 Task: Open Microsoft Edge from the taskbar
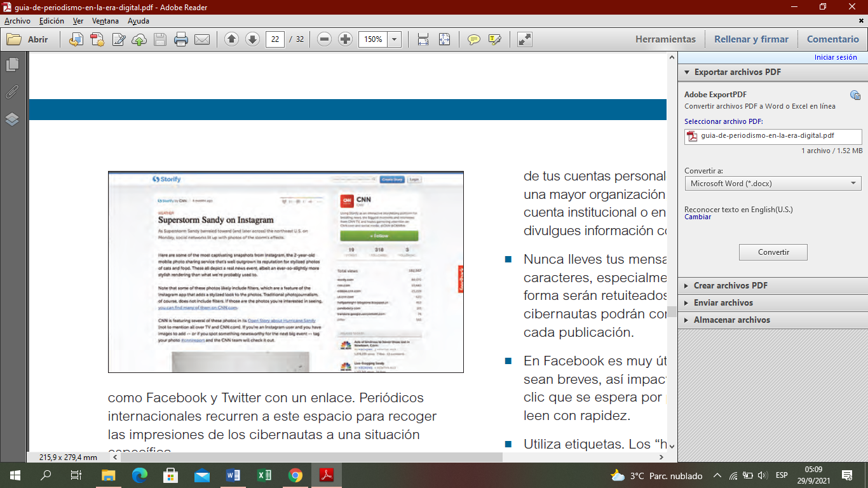tap(140, 475)
